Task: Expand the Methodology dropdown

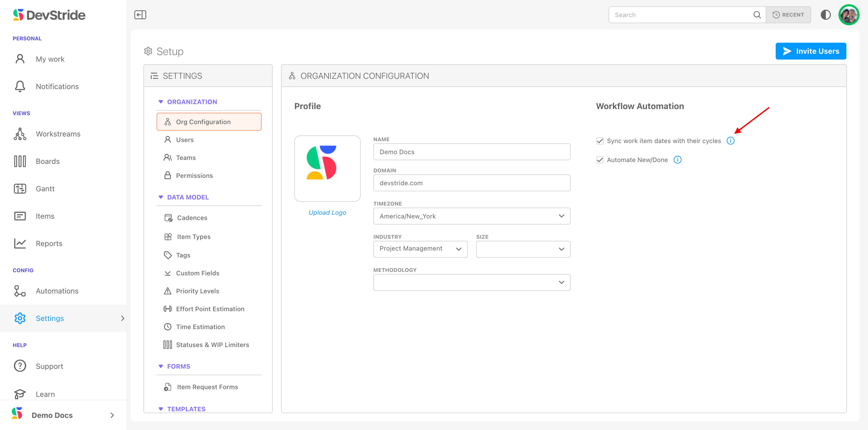Action: [471, 282]
